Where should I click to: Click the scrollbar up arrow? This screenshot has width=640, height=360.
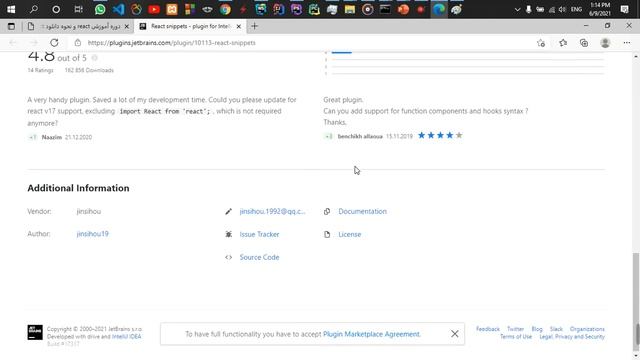(636, 56)
